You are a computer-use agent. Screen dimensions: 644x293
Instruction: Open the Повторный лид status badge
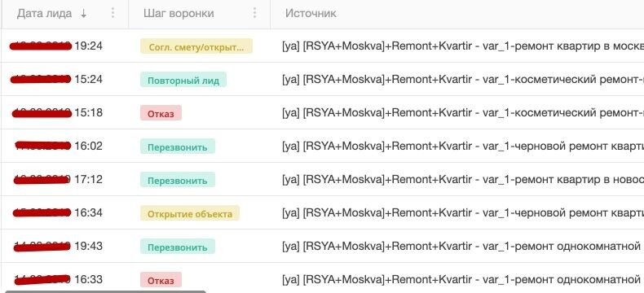(183, 80)
